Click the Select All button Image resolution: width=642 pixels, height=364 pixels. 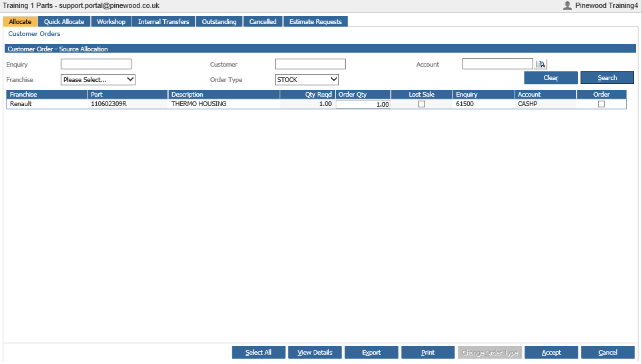258,353
